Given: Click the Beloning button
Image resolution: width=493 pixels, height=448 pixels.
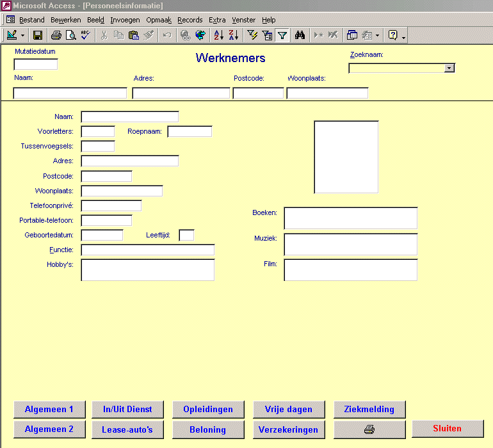Looking at the screenshot, I should [208, 429].
